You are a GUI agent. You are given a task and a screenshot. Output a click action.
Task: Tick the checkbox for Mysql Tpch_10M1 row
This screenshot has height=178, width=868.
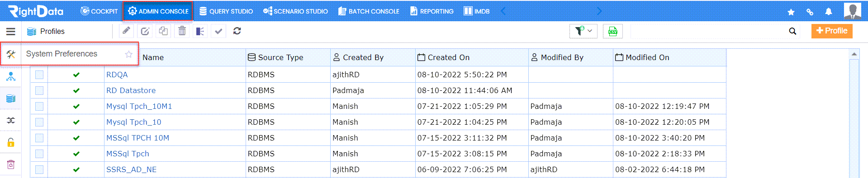pyautogui.click(x=39, y=106)
